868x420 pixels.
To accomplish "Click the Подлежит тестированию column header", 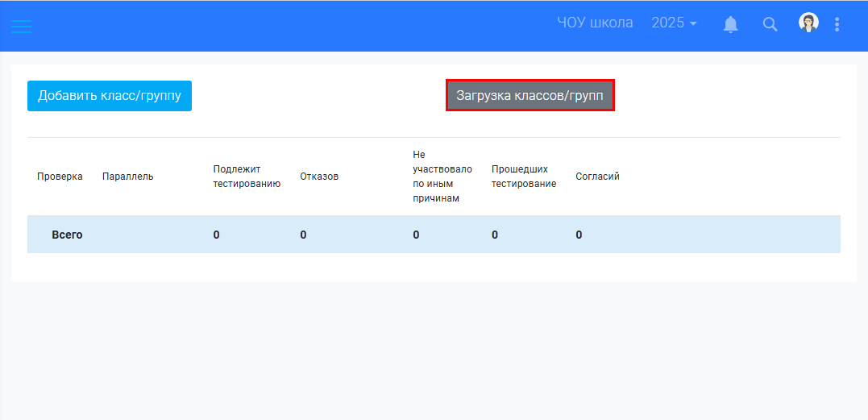I will [247, 177].
